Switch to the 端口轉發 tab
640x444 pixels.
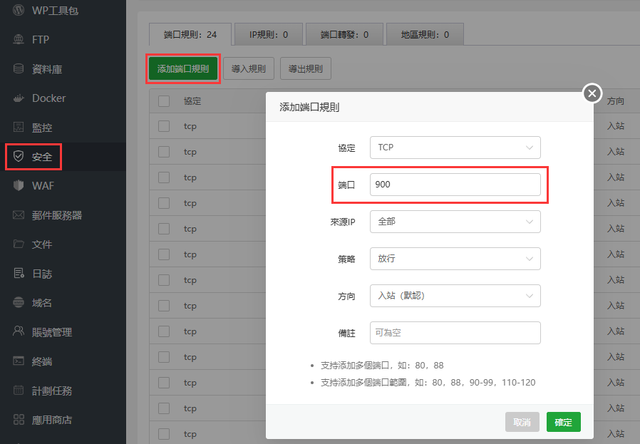[x=343, y=35]
